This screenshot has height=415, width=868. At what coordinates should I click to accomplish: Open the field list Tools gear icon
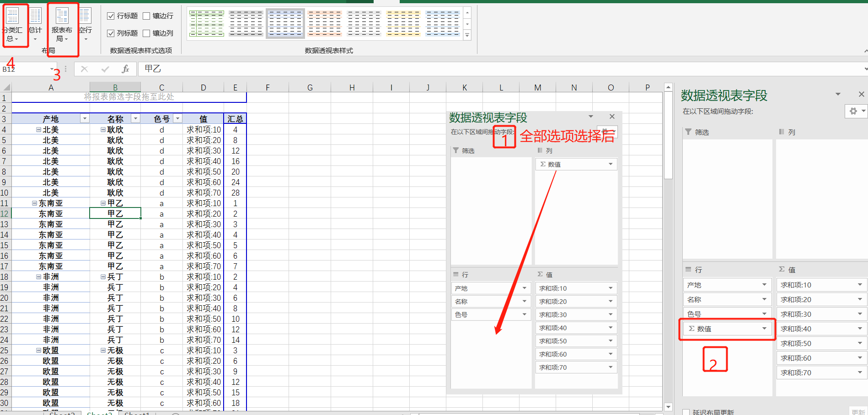tap(852, 111)
